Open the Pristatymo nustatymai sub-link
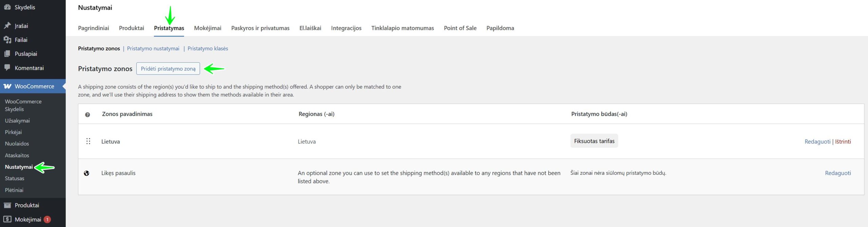The width and height of the screenshot is (868, 227). pos(153,48)
